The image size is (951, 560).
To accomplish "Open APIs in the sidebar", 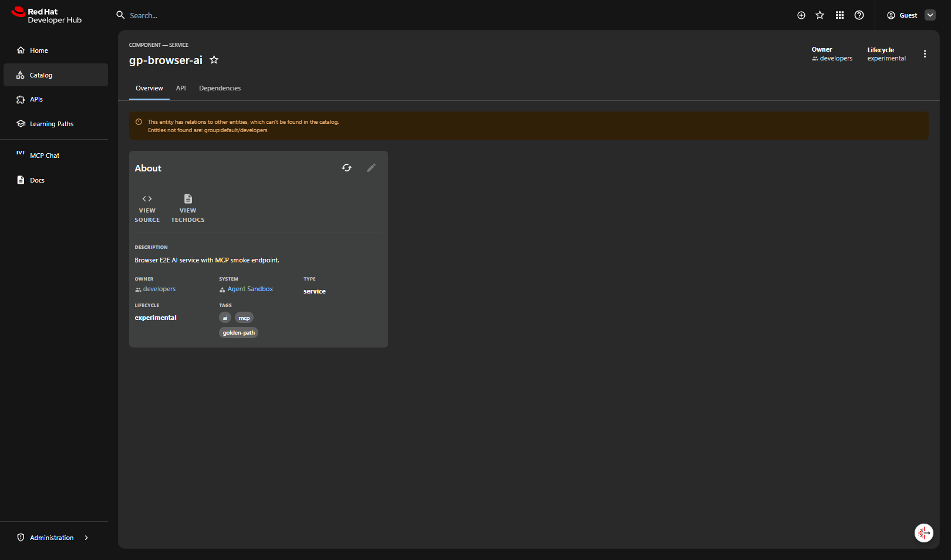I will [56, 100].
